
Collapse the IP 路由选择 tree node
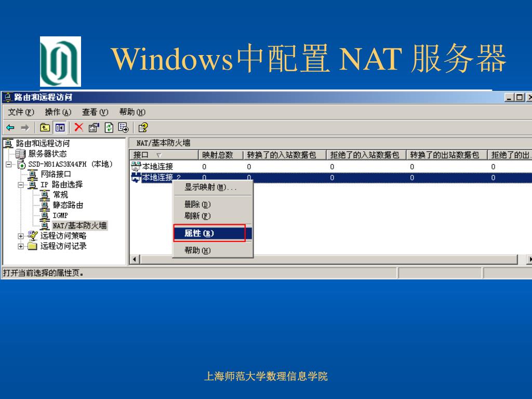point(21,185)
